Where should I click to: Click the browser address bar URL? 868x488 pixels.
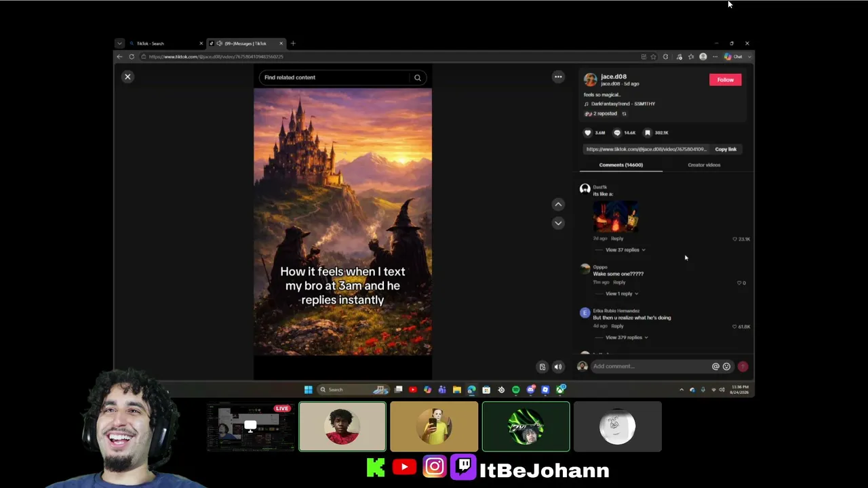[216, 57]
